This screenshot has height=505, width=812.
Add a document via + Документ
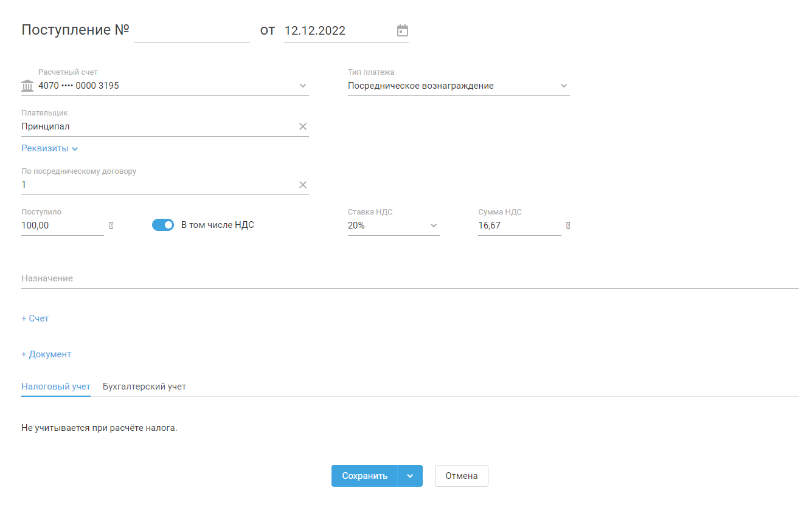(x=46, y=354)
